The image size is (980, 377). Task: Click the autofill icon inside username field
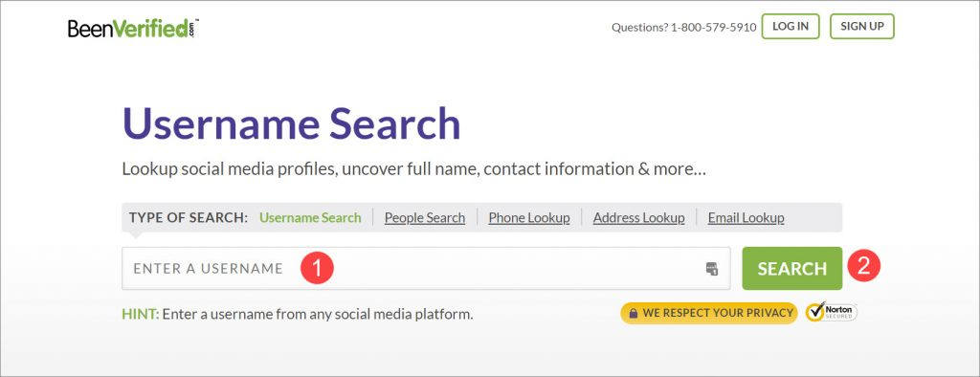click(x=712, y=269)
